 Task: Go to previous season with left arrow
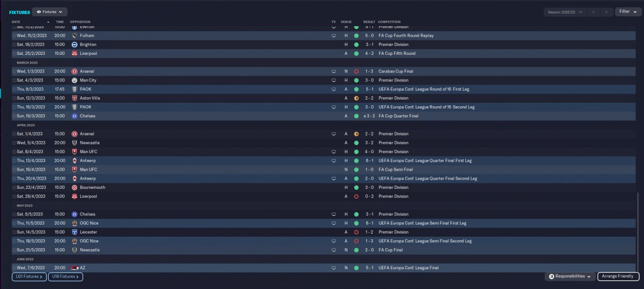[x=594, y=12]
